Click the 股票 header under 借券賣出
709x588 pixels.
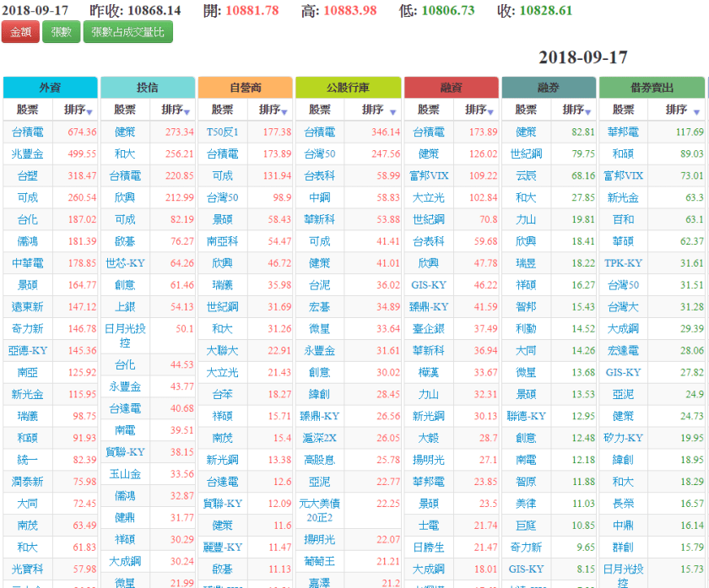pos(624,110)
